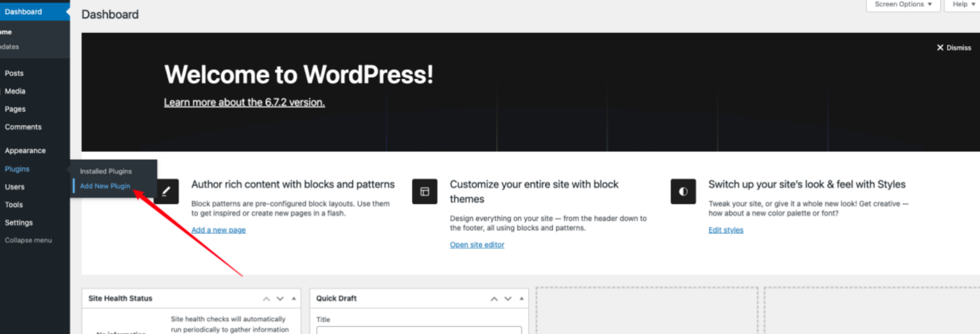
Task: Click the Styles half-circle contrast icon
Action: pos(683,191)
